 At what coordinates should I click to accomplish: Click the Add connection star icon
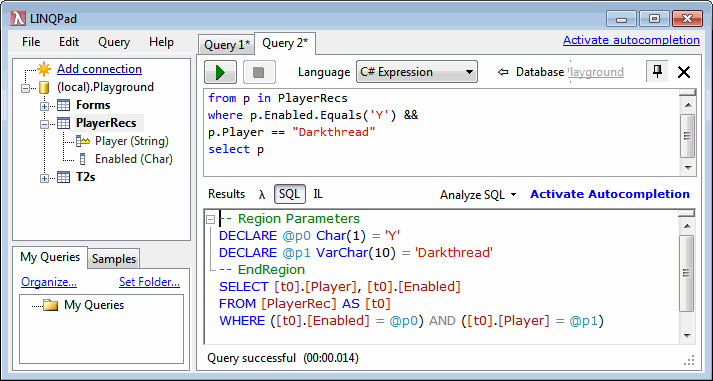pyautogui.click(x=44, y=69)
